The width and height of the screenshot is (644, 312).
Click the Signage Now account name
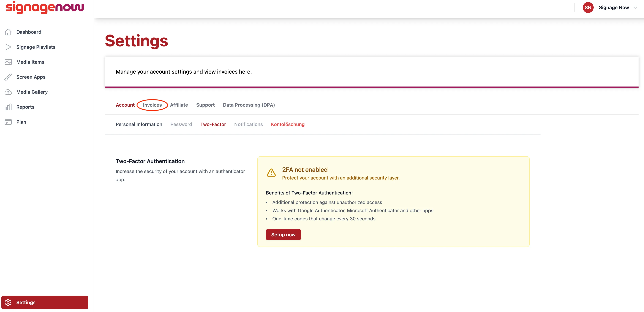click(614, 7)
